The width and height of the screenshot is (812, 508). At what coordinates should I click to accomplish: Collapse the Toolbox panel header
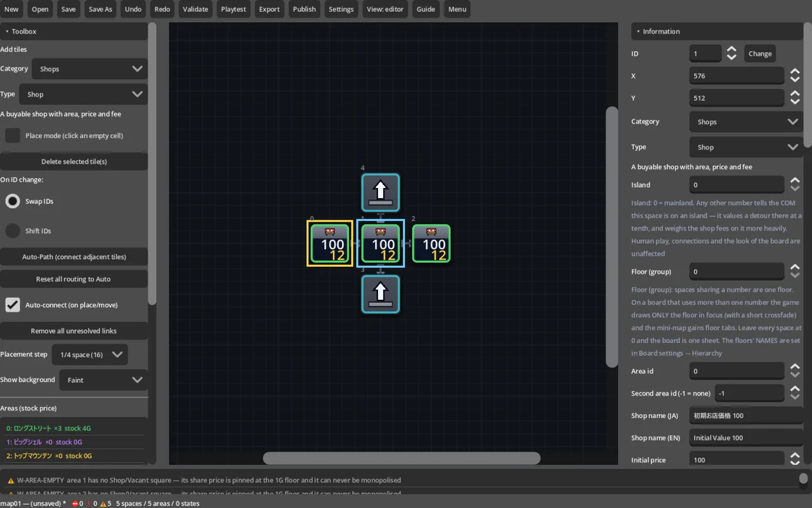pyautogui.click(x=74, y=31)
